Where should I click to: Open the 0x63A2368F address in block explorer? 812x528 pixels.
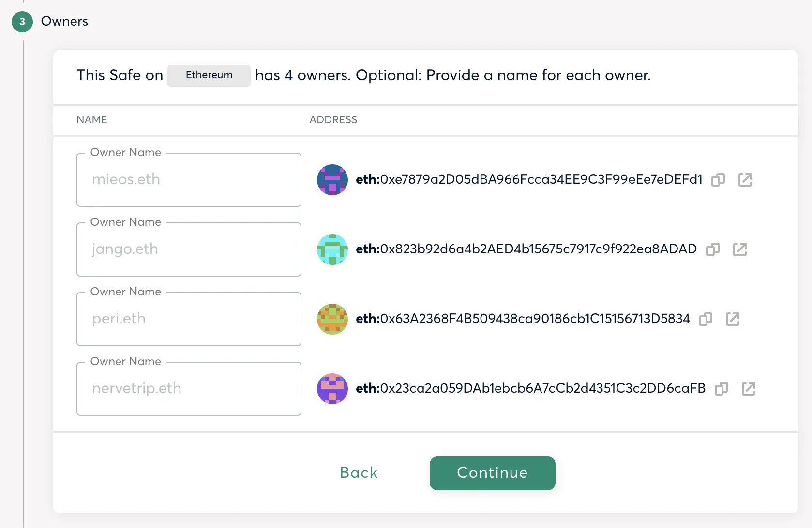732,319
